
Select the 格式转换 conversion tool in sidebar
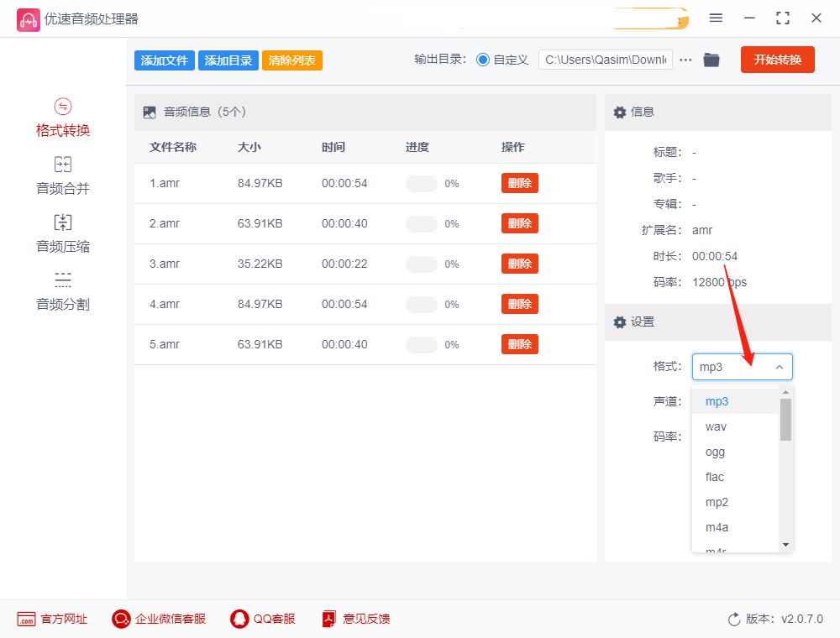62,118
